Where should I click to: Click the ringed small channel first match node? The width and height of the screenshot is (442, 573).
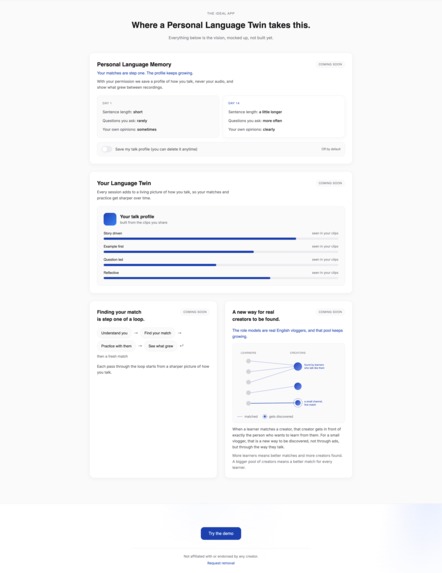(x=298, y=403)
